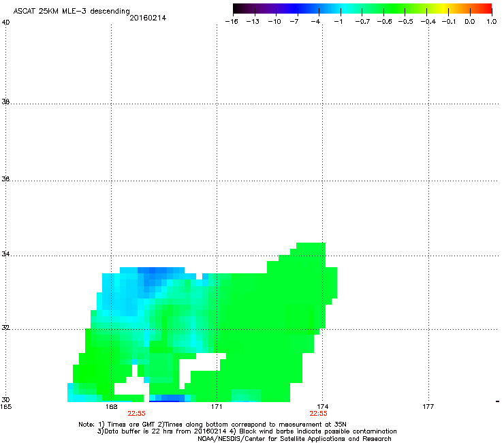The height and width of the screenshot is (443, 504).
Task: Click the latitude label 40
Action: pos(5,22)
